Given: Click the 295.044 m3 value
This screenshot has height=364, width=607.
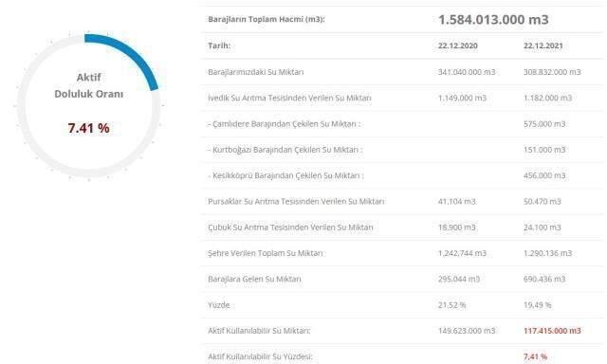Looking at the screenshot, I should pos(459,279).
